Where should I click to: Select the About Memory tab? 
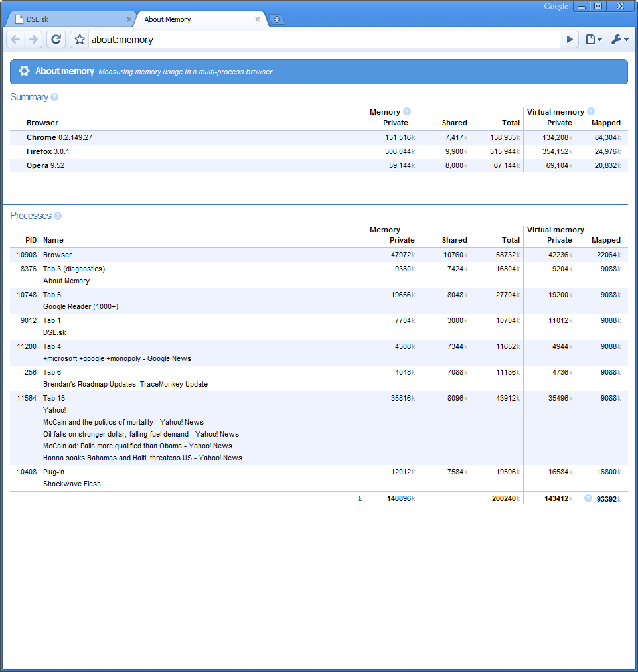point(202,19)
